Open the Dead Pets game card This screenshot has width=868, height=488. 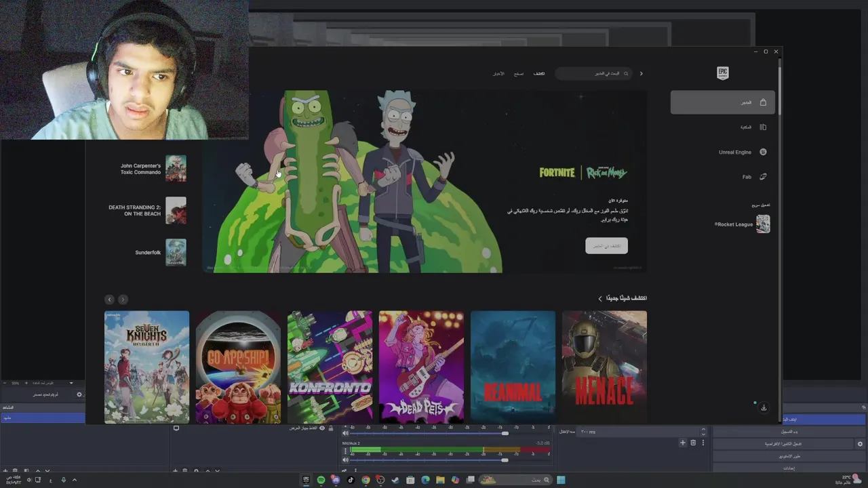point(421,367)
